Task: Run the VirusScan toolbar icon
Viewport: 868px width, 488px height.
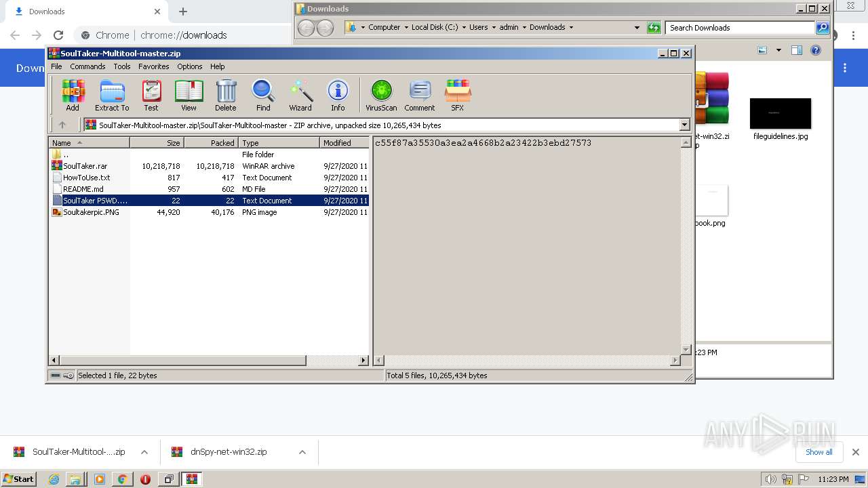Action: pyautogui.click(x=381, y=95)
